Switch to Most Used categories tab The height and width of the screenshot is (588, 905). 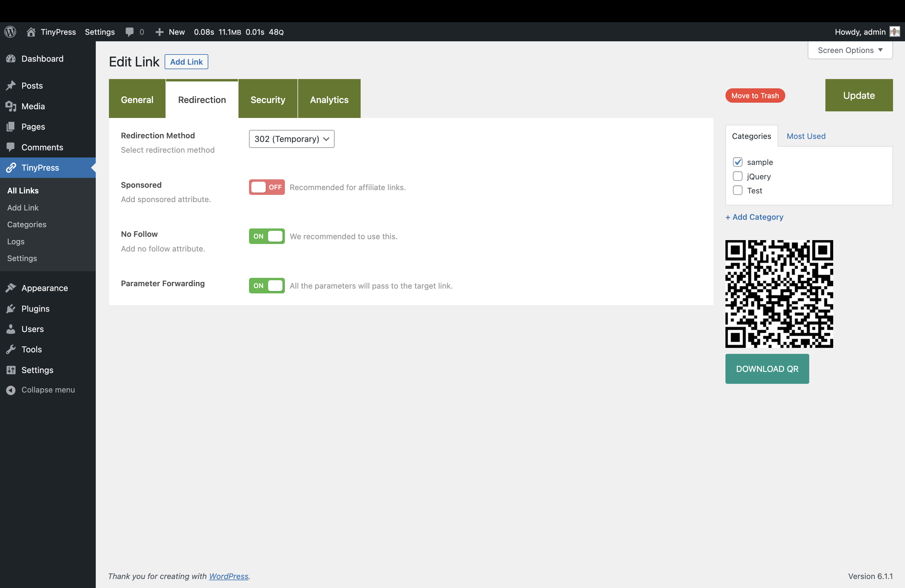click(806, 136)
